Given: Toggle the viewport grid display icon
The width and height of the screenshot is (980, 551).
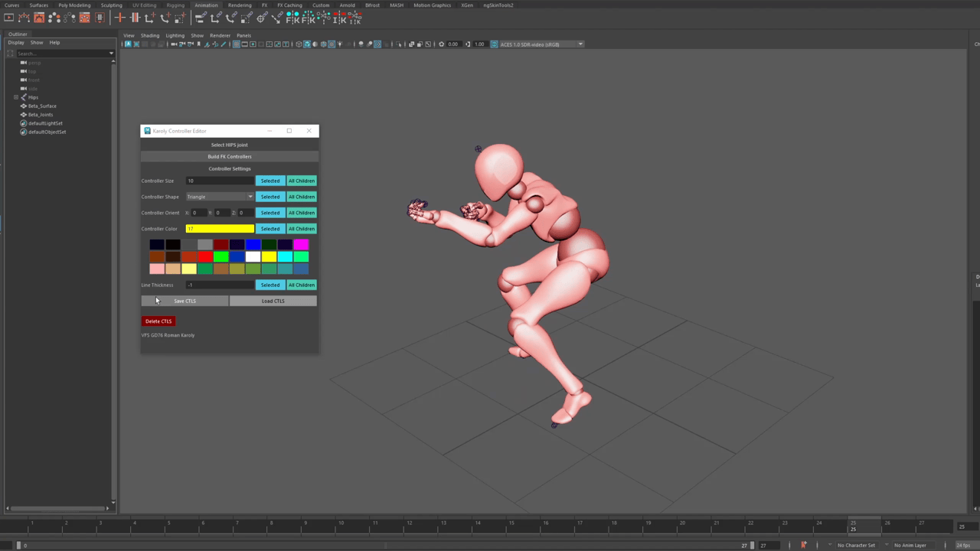Looking at the screenshot, I should tap(236, 44).
